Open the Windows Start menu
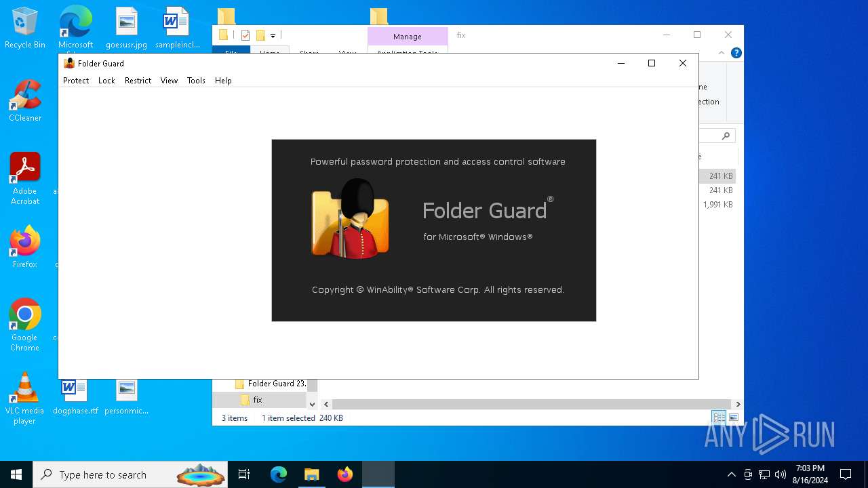The height and width of the screenshot is (488, 868). (x=16, y=474)
